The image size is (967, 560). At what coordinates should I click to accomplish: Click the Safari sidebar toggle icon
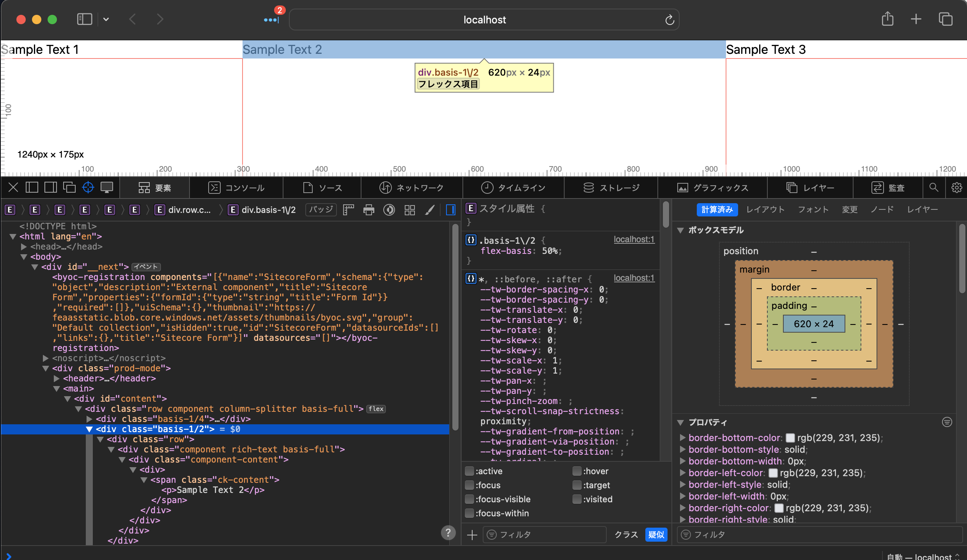click(85, 19)
